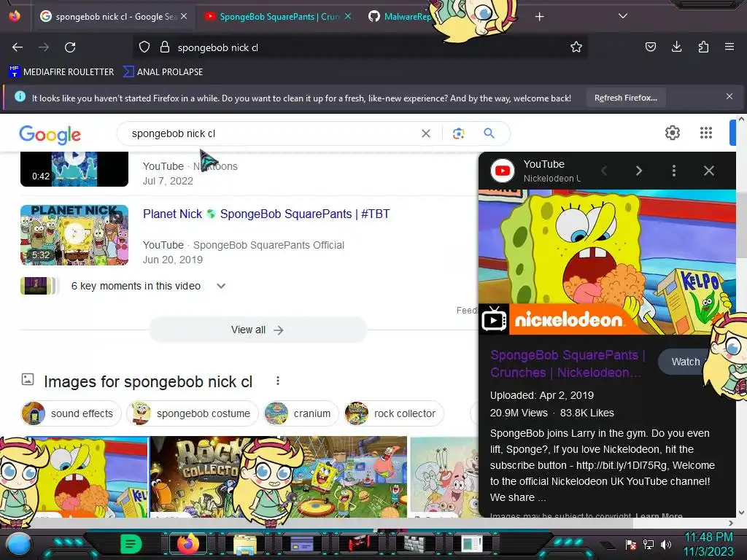Switch to the spongebob nick cl Google tab
This screenshot has height=560, width=747.
(x=113, y=17)
